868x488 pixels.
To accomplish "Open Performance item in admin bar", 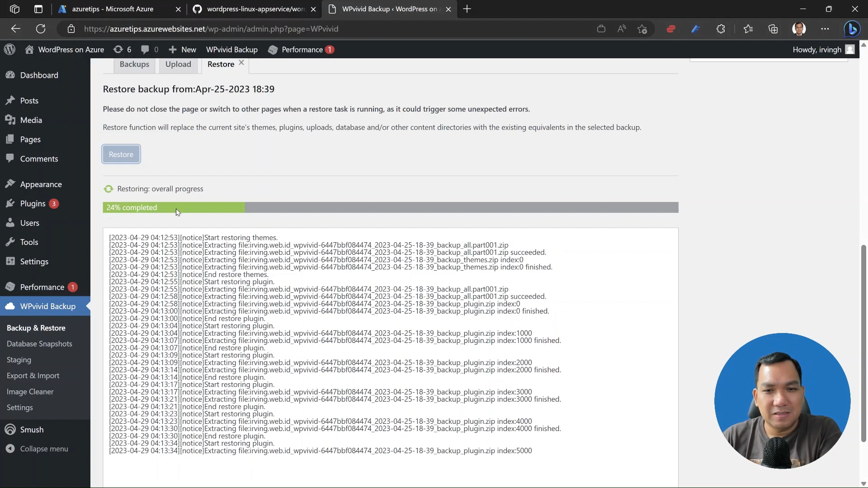I will pyautogui.click(x=301, y=49).
